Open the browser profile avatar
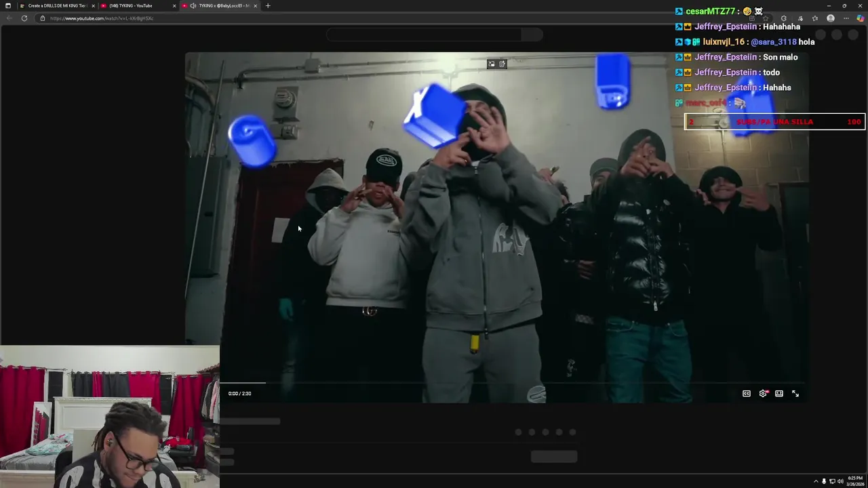868x488 pixels. point(831,18)
